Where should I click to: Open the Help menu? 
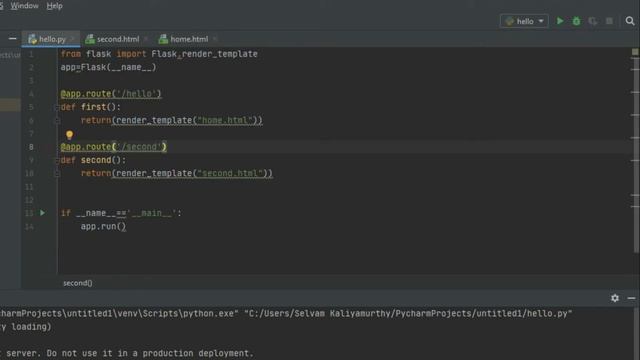[x=54, y=6]
